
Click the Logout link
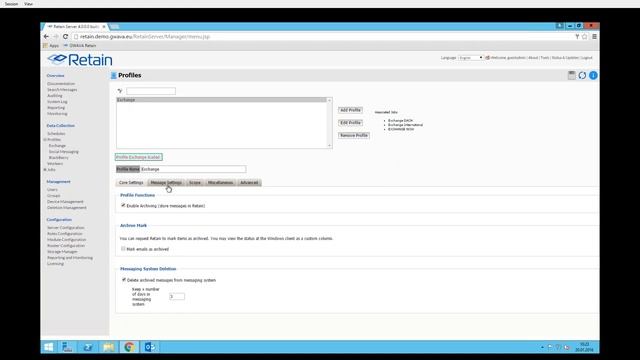coord(587,58)
